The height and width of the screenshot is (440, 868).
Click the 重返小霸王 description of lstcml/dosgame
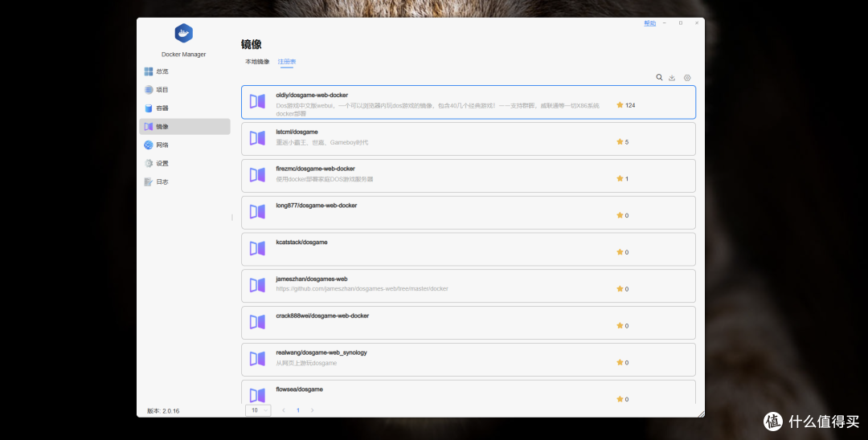point(321,142)
